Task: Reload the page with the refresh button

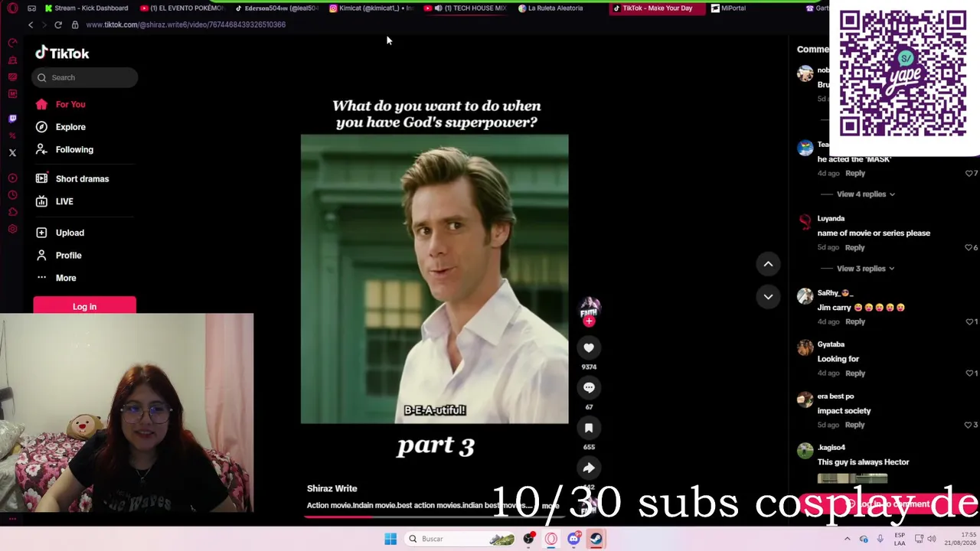Action: (58, 24)
